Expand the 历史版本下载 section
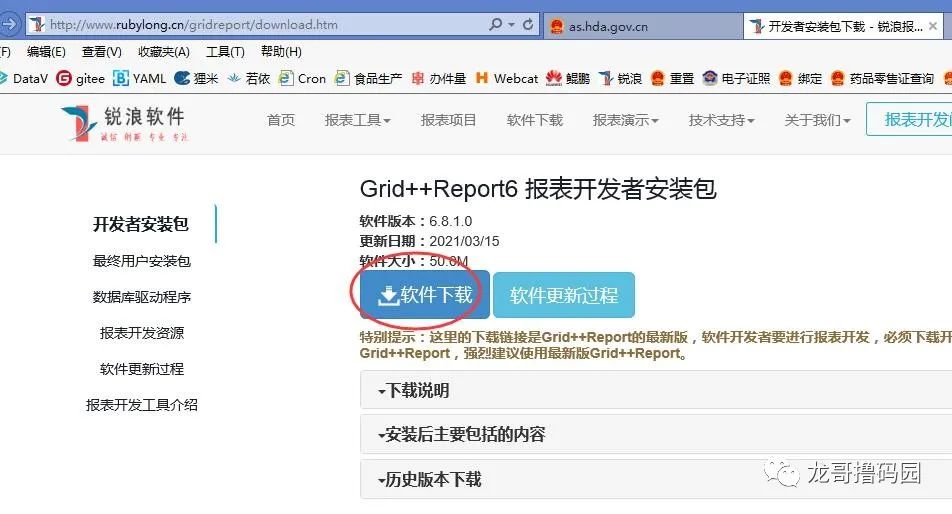Viewport: 952px width, 514px height. tap(656, 479)
